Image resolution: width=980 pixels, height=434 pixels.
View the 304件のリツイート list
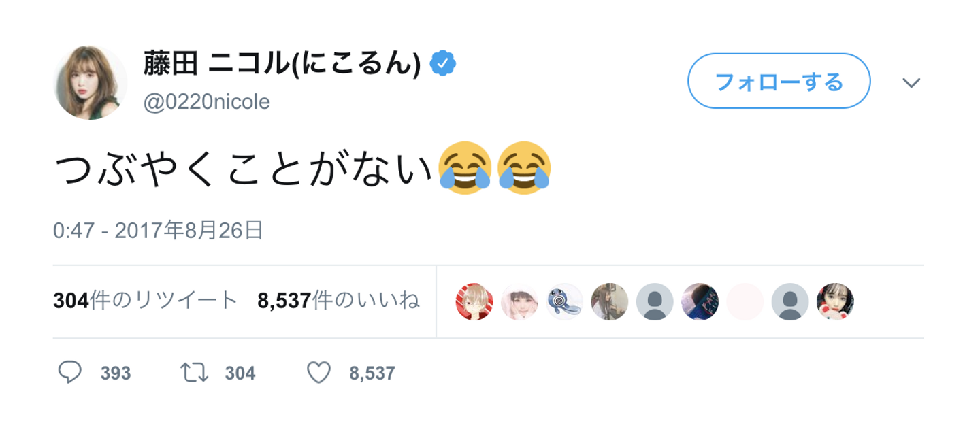pos(146,301)
